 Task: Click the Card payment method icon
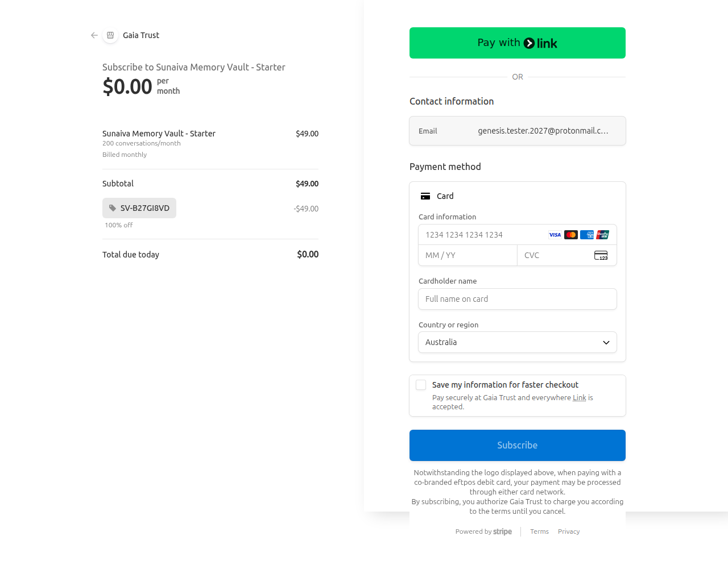coord(425,196)
